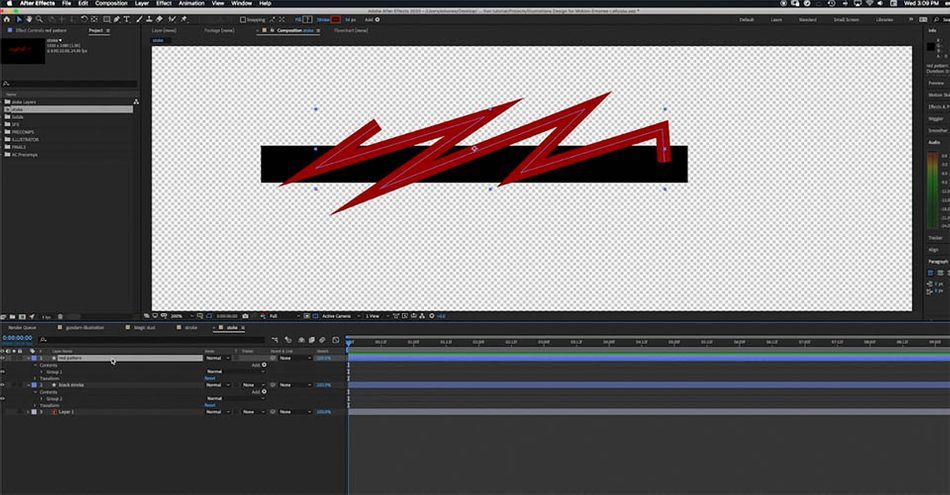This screenshot has height=495, width=950.
Task: Click the timeline current time 0:00:00:00 field
Action: click(17, 338)
